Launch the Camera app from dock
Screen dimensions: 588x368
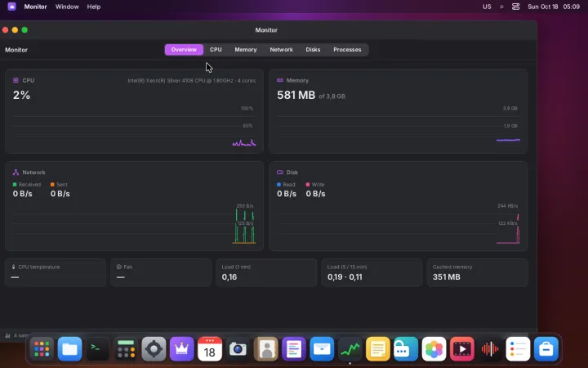(x=238, y=349)
